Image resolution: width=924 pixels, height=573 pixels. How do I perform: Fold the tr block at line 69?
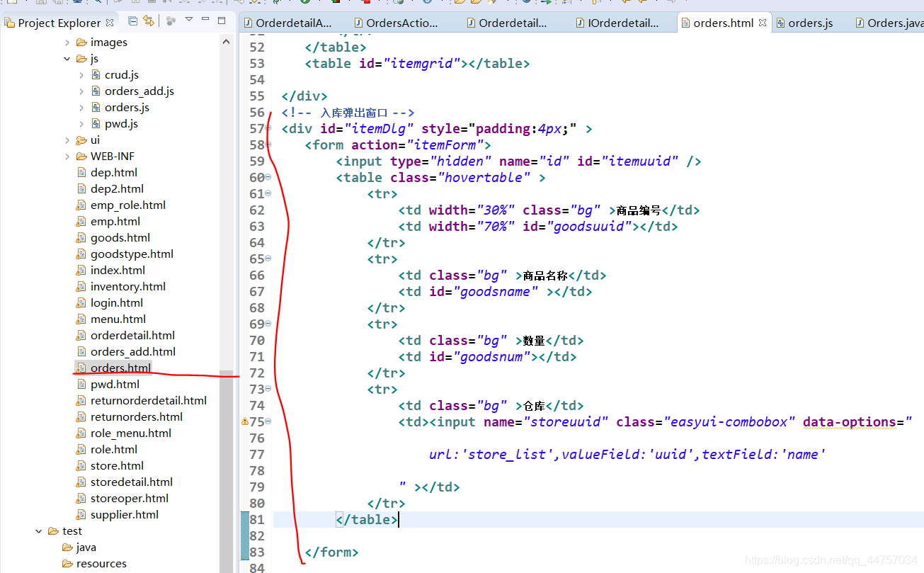(x=268, y=324)
